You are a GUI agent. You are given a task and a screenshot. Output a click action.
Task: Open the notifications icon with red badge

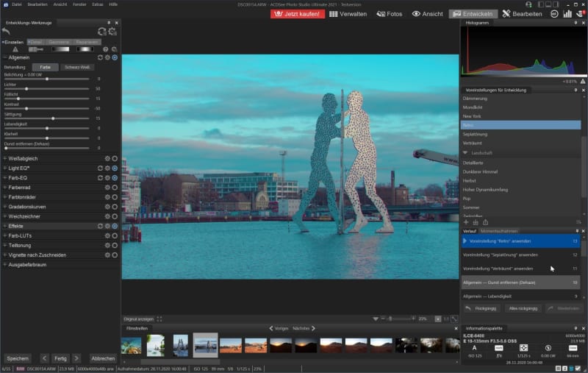click(x=581, y=14)
